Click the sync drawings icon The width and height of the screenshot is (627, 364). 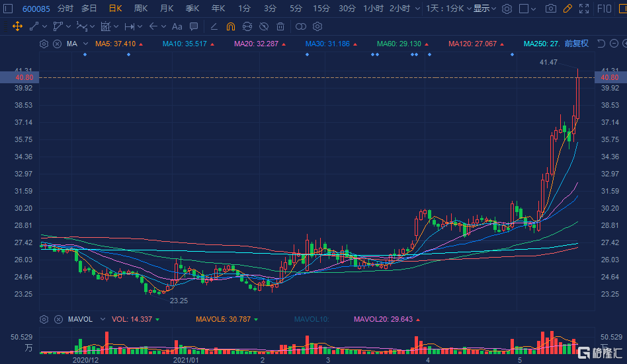tap(247, 26)
